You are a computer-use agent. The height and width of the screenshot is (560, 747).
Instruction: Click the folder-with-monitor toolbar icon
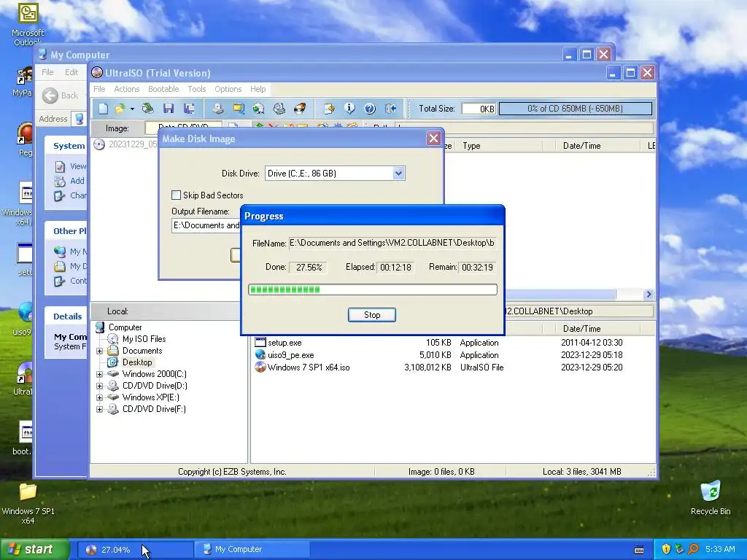pos(239,109)
